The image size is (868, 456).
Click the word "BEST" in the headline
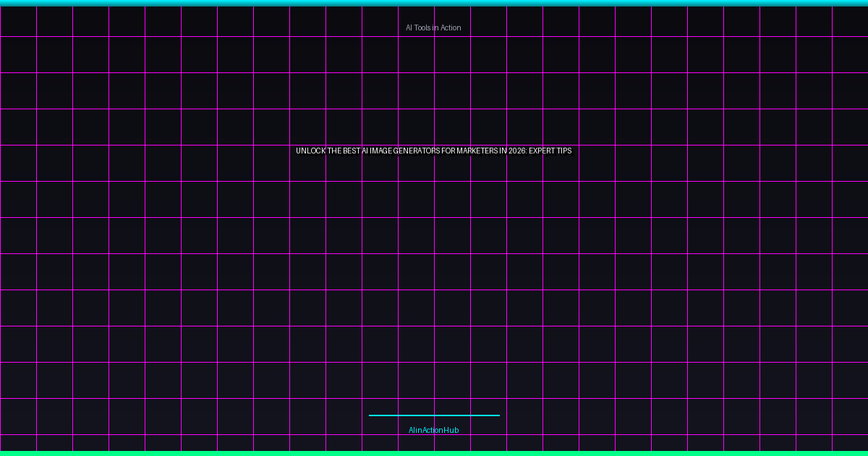tap(351, 151)
